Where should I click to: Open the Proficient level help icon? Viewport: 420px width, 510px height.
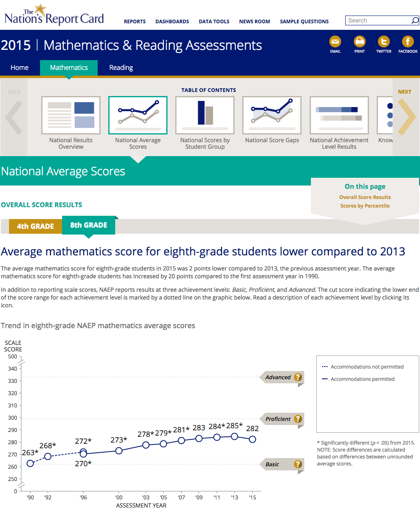click(298, 419)
